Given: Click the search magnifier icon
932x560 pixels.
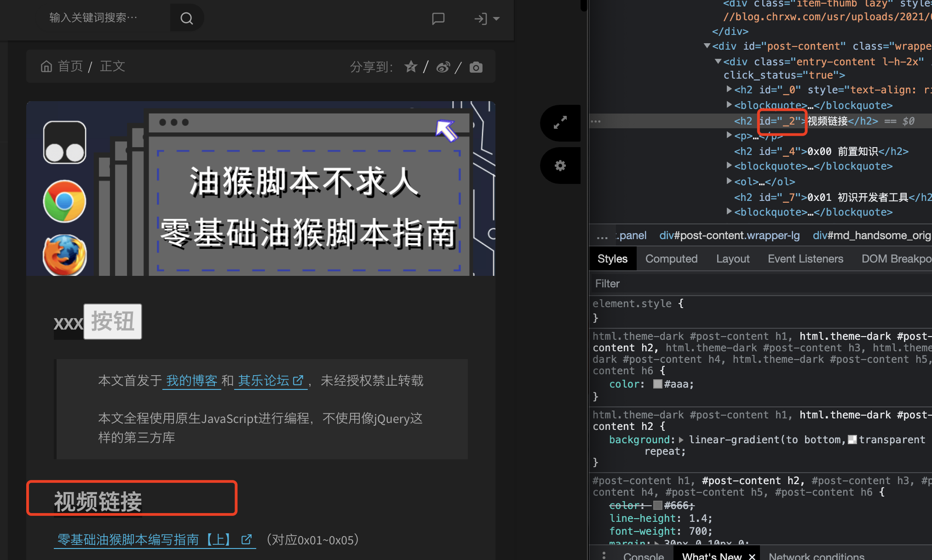Looking at the screenshot, I should tap(186, 18).
